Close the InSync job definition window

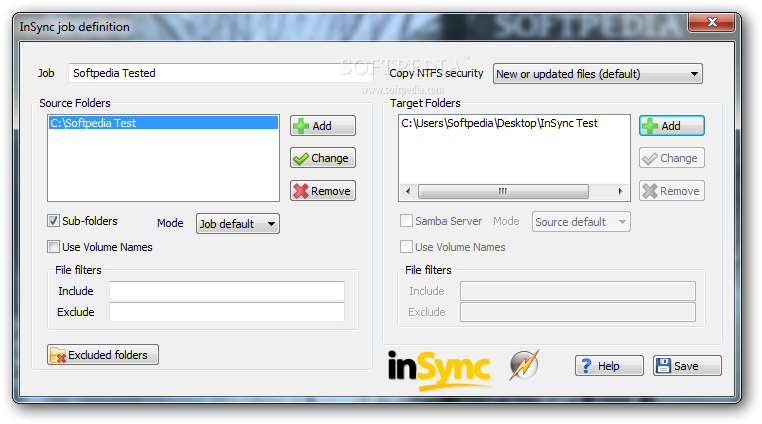[712, 22]
